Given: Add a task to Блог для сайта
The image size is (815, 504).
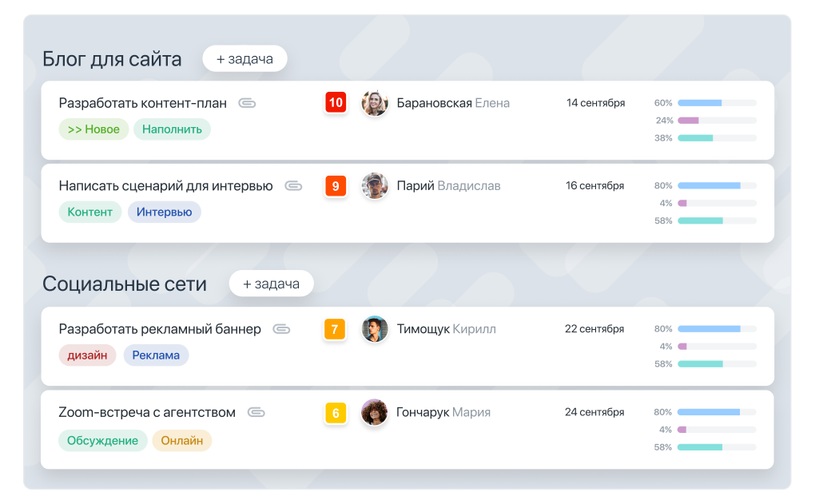Looking at the screenshot, I should [x=245, y=59].
